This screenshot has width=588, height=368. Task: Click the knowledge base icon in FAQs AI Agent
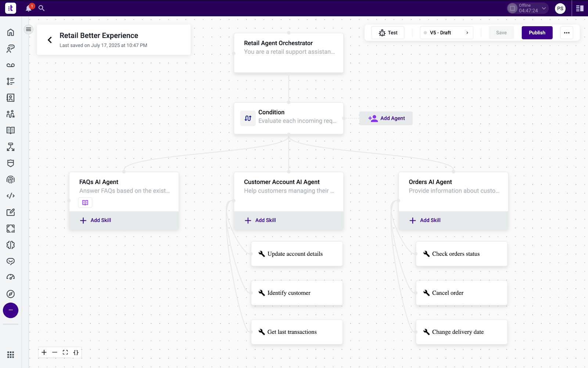(x=85, y=203)
